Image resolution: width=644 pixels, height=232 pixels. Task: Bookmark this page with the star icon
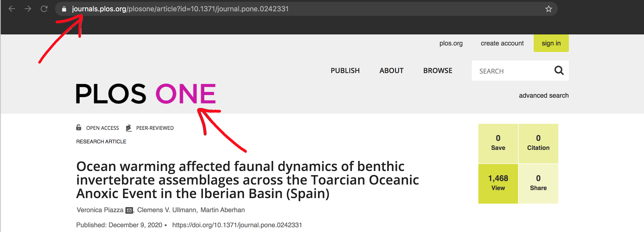click(x=548, y=9)
